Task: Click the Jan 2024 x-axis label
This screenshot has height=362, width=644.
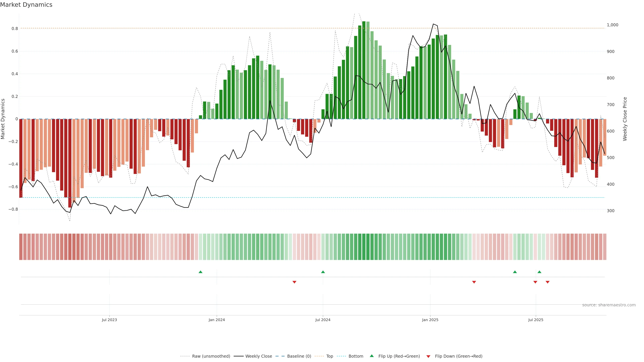Action: [217, 320]
